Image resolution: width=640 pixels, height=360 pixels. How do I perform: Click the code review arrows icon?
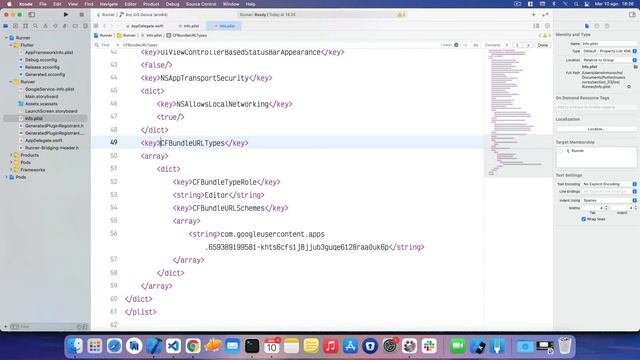point(545,15)
